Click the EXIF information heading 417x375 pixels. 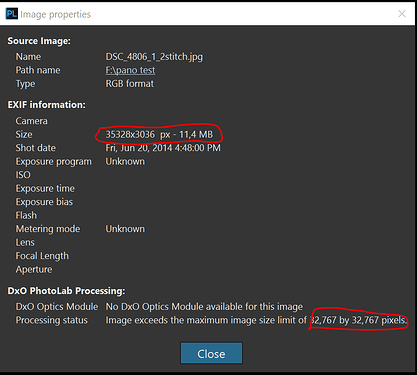pos(46,105)
